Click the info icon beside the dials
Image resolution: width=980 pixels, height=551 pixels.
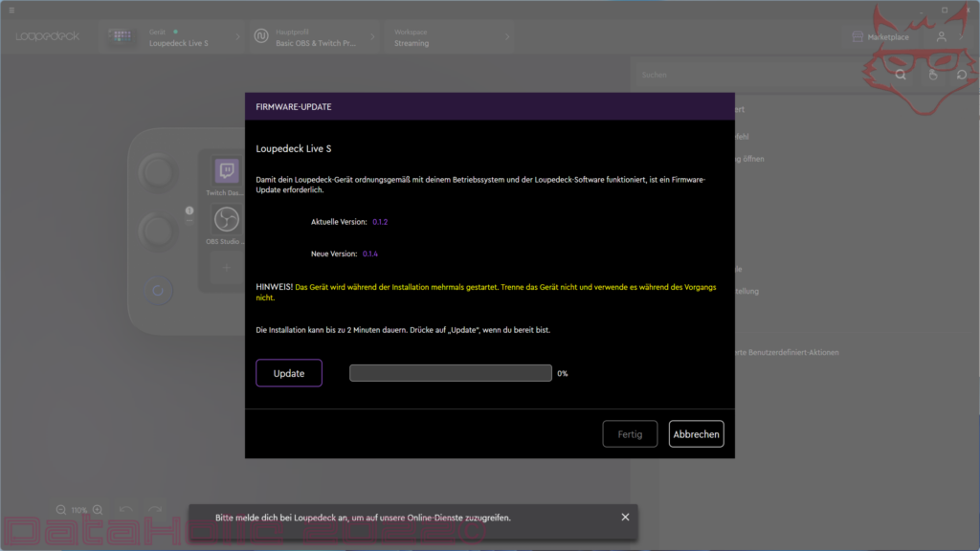189,210
